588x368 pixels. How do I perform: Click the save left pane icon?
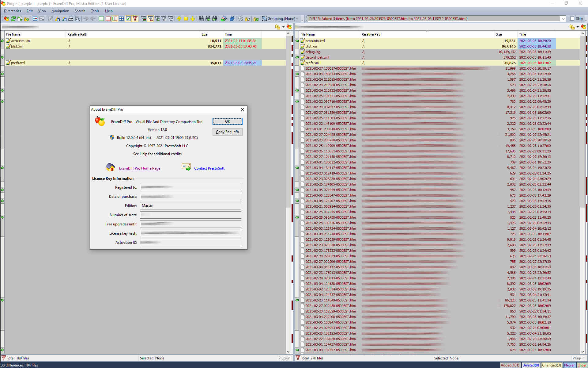pos(57,19)
